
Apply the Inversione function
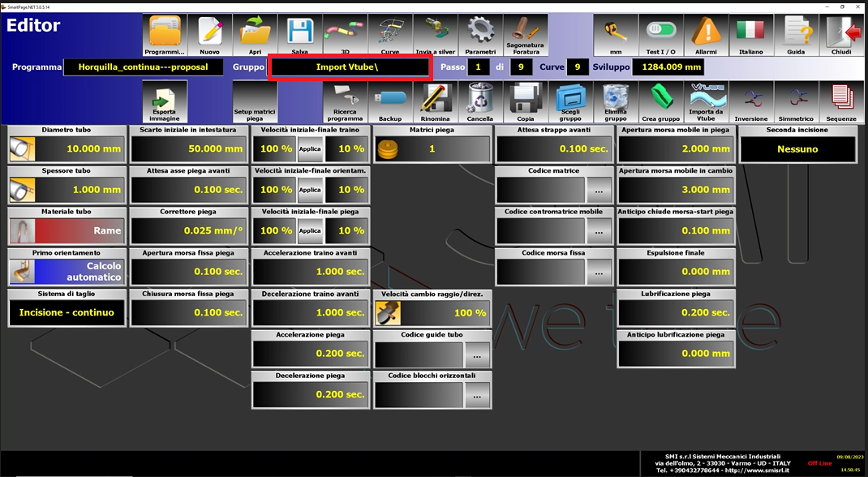(751, 102)
